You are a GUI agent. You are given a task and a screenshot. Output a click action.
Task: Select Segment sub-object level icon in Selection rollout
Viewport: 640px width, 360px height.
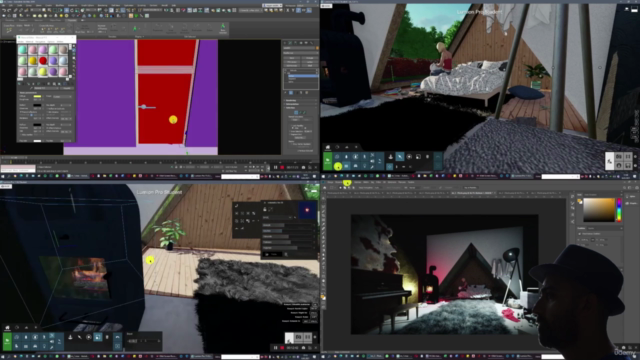pyautogui.click(x=301, y=113)
